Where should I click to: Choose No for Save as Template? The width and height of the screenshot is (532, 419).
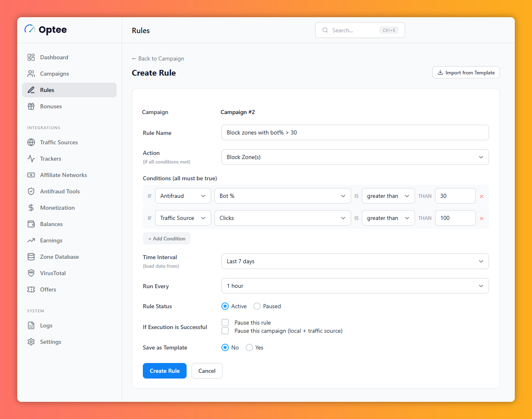pyautogui.click(x=225, y=347)
